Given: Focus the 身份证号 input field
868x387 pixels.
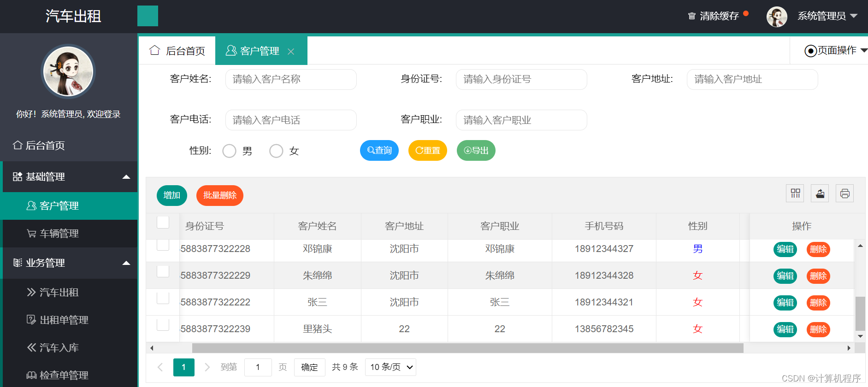Looking at the screenshot, I should pyautogui.click(x=521, y=79).
